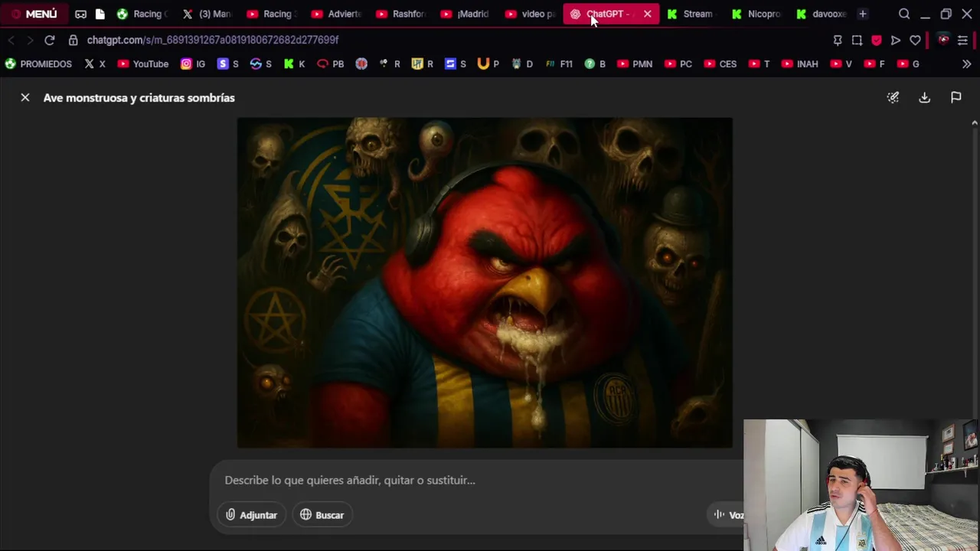Close the active ChatGPT tab
980x551 pixels.
tap(648, 14)
